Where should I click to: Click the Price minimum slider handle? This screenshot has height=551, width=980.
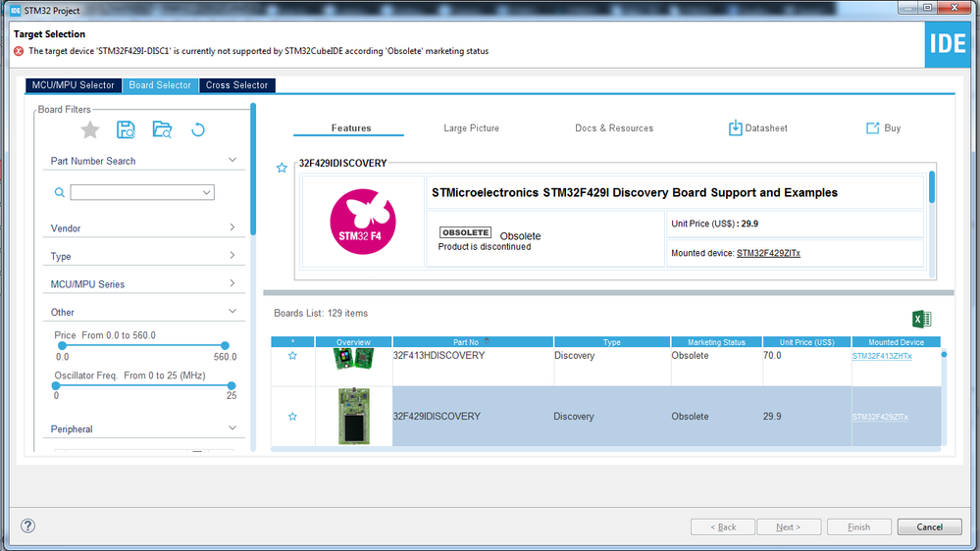[62, 345]
